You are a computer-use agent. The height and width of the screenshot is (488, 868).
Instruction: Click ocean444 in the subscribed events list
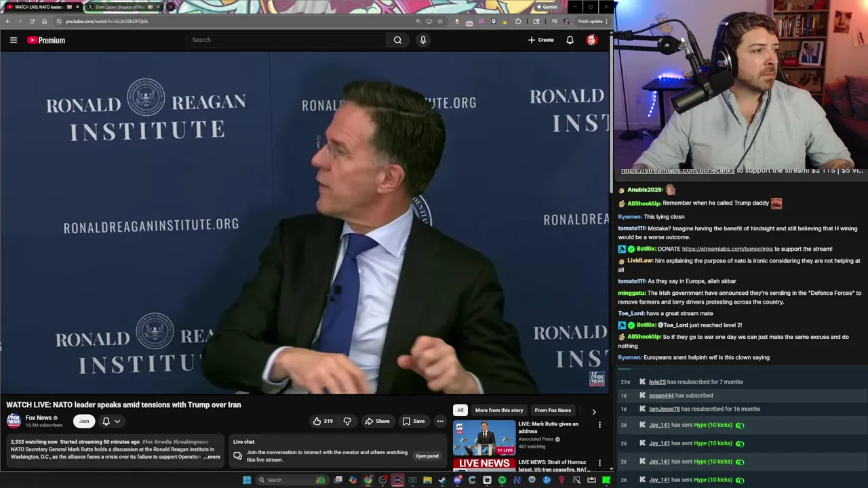coord(661,395)
